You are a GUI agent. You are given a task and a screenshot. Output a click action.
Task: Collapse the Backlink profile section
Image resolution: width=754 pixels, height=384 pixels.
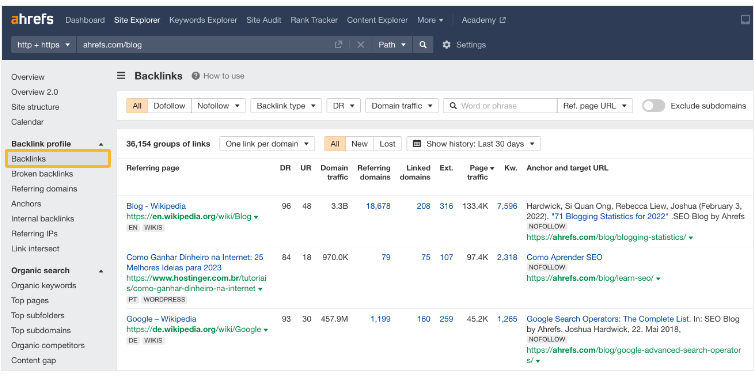(101, 144)
